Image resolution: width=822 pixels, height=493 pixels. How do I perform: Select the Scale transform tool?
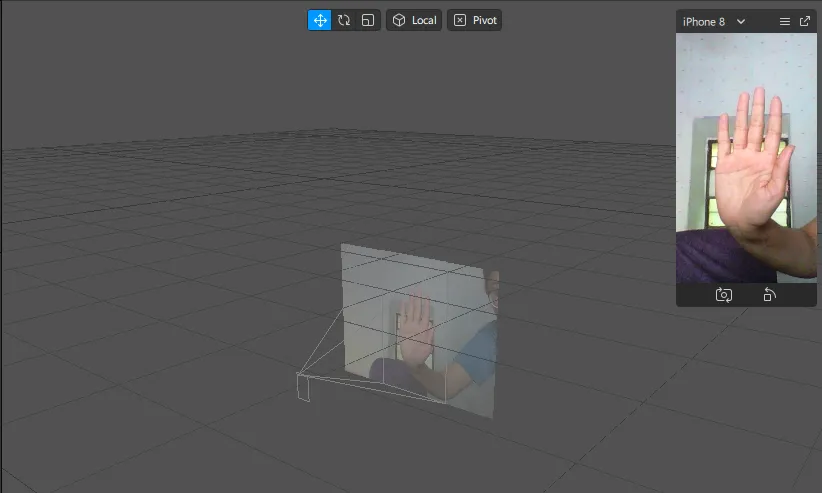click(x=368, y=20)
